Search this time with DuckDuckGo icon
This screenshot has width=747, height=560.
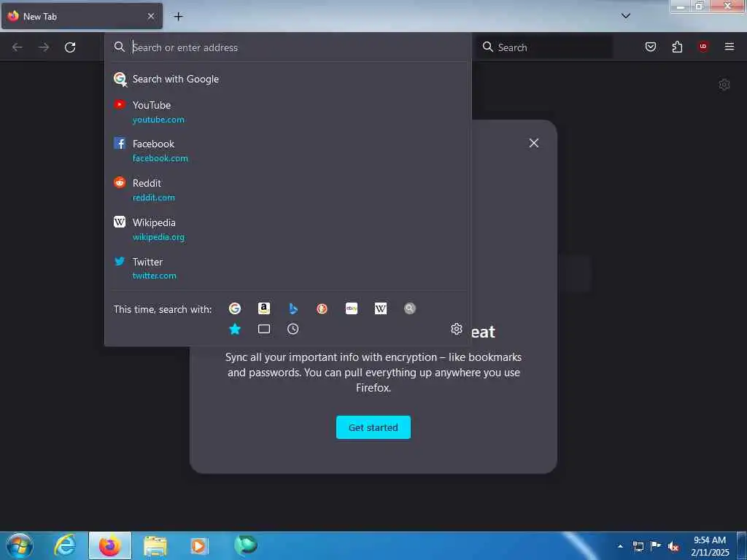322,308
